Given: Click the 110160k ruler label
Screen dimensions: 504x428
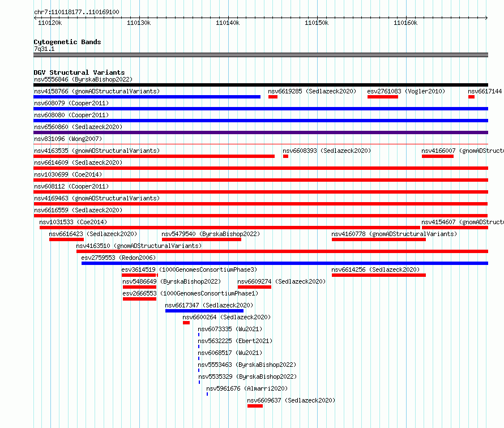Looking at the screenshot, I should point(405,23).
